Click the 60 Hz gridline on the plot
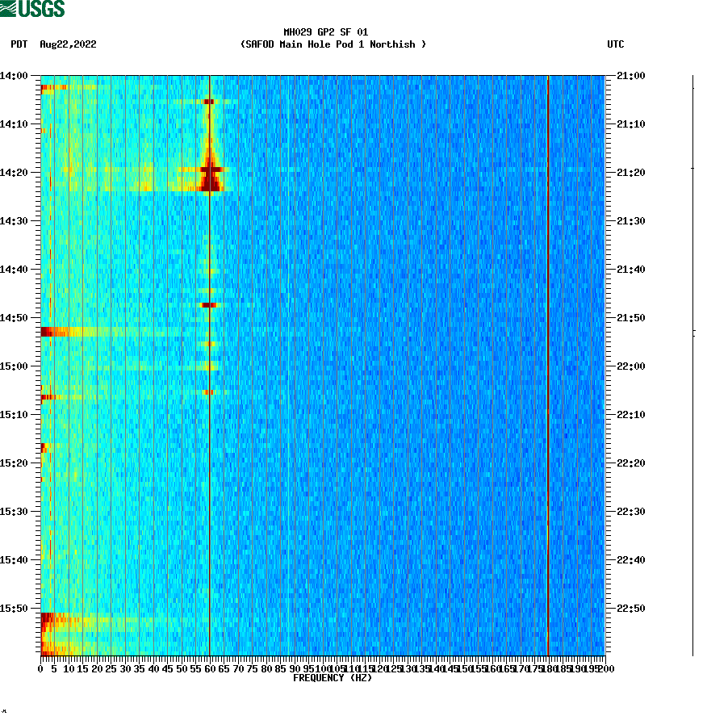728x720 pixels. click(x=209, y=363)
